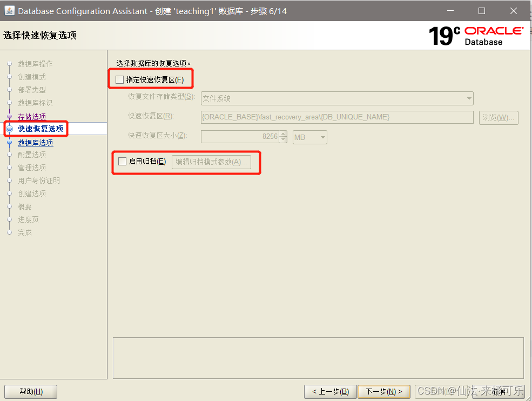This screenshot has width=532, height=401.
Task: Go to the 存储选项 step
Action: pos(32,117)
